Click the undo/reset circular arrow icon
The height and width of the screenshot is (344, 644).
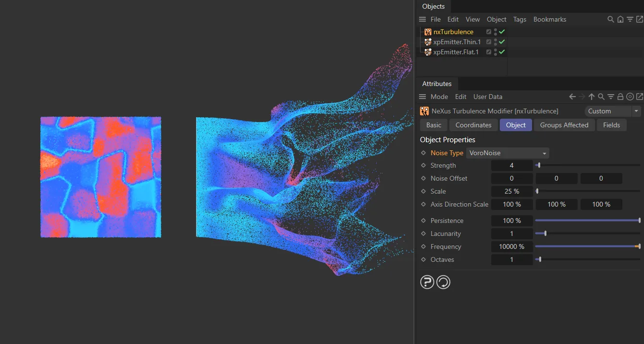443,282
